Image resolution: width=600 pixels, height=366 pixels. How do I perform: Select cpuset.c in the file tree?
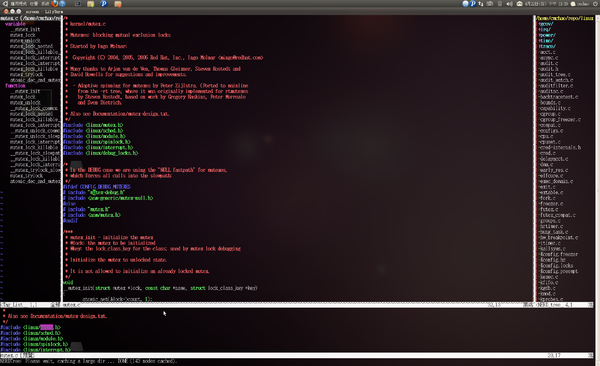click(x=549, y=142)
